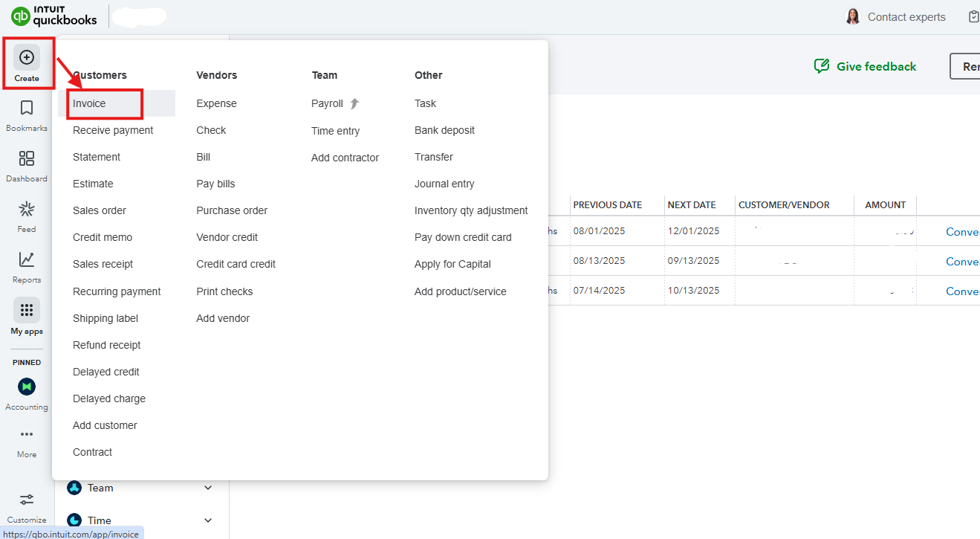Select Bill from Vendors menu
This screenshot has height=539, width=980.
204,157
